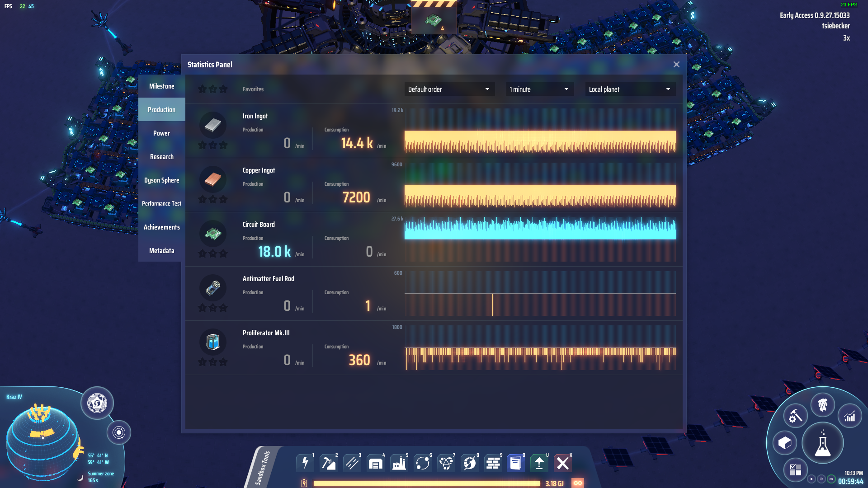Open the replicator hammer icon in radial menu
Viewport: 868px width, 488px height.
coord(795,415)
